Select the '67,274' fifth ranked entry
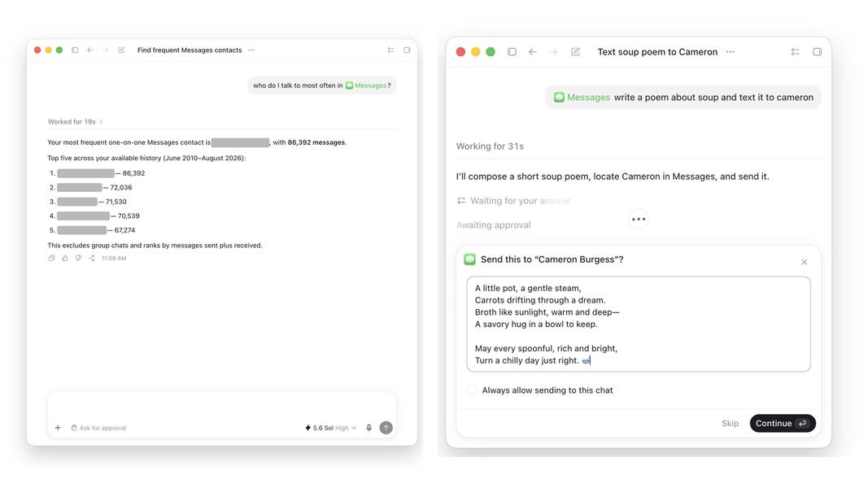Viewport: 868px width, 488px height. 124,230
